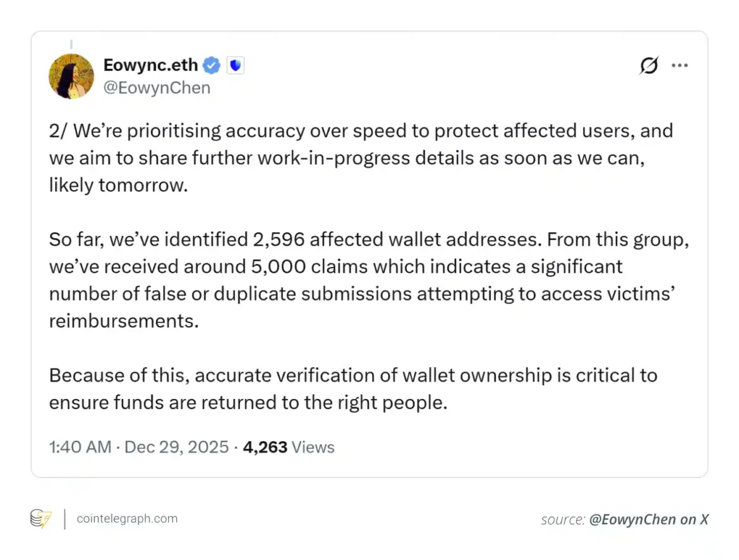Open Eowync.eth's profile picture

click(71, 76)
